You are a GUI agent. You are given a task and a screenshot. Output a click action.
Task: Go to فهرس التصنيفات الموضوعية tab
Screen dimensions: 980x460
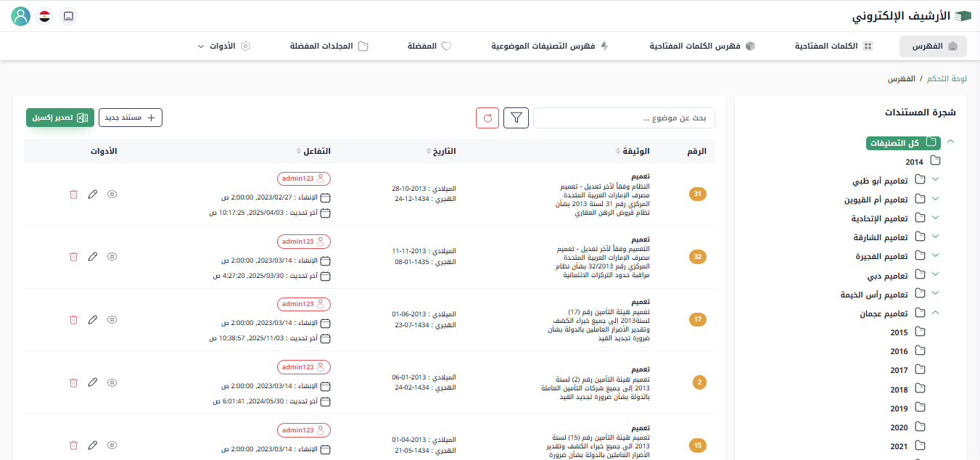pyautogui.click(x=550, y=46)
